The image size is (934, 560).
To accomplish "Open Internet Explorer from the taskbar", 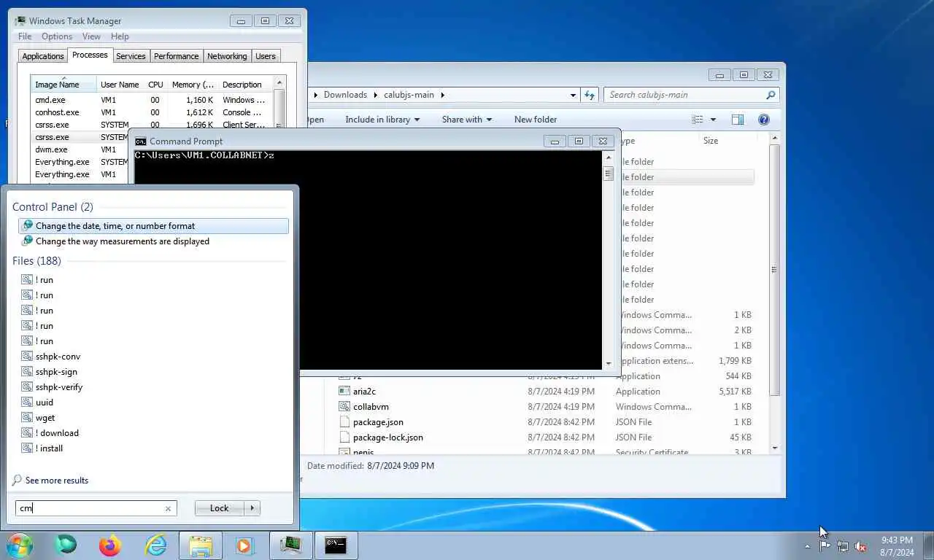I will [x=155, y=545].
